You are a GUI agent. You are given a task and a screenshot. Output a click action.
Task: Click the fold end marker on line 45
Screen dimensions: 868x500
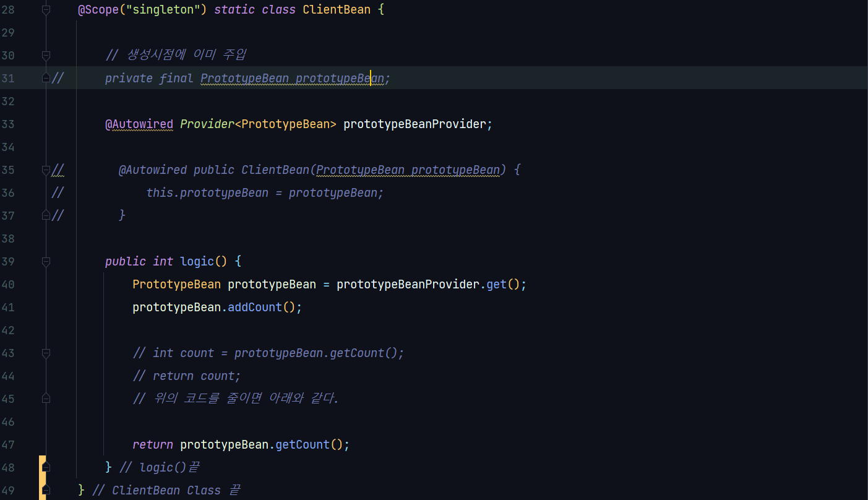pyautogui.click(x=46, y=399)
